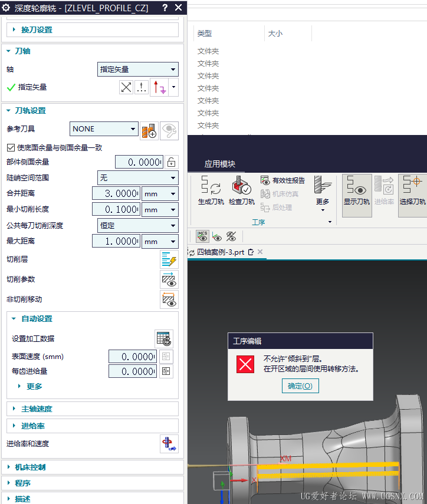Click the create reference tool icon beside NONE
427x504 pixels.
click(x=149, y=130)
